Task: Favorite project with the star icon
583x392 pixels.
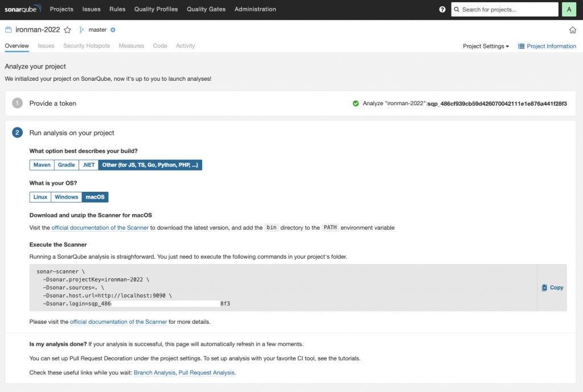Action: click(67, 30)
